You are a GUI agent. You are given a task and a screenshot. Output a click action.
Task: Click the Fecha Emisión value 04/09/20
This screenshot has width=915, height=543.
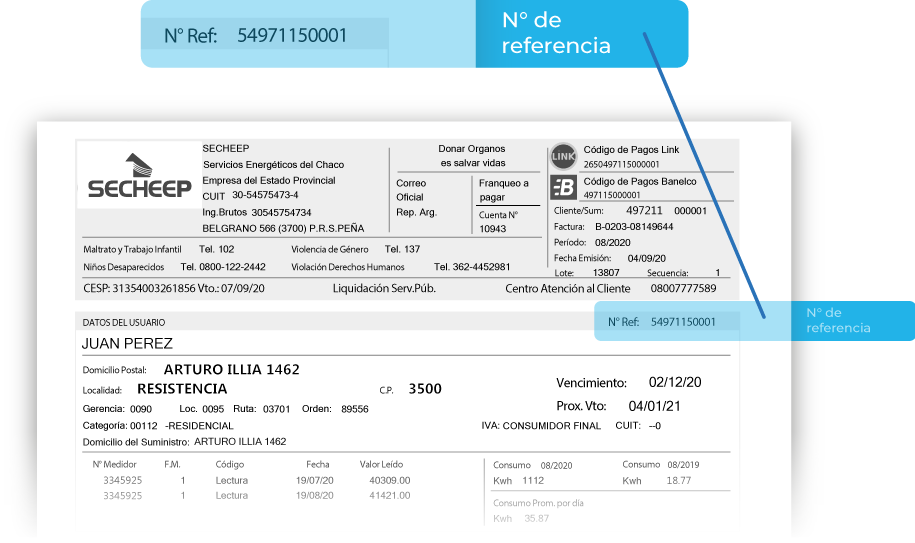coord(647,258)
